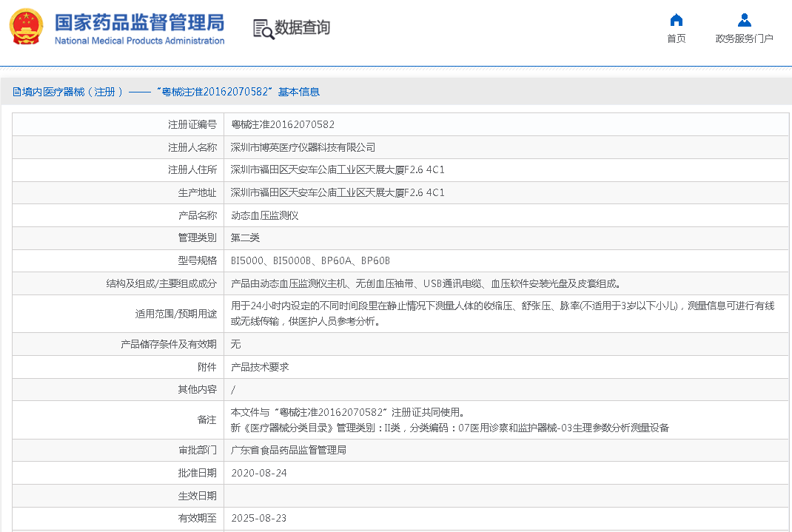This screenshot has height=532, width=792.
Task: Click the 首页 home icon
Action: point(676,20)
